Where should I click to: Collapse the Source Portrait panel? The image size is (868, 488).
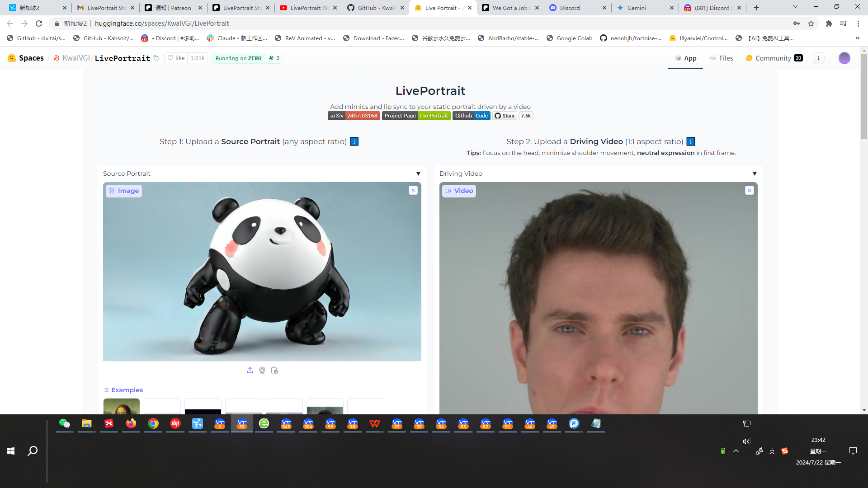tap(418, 174)
